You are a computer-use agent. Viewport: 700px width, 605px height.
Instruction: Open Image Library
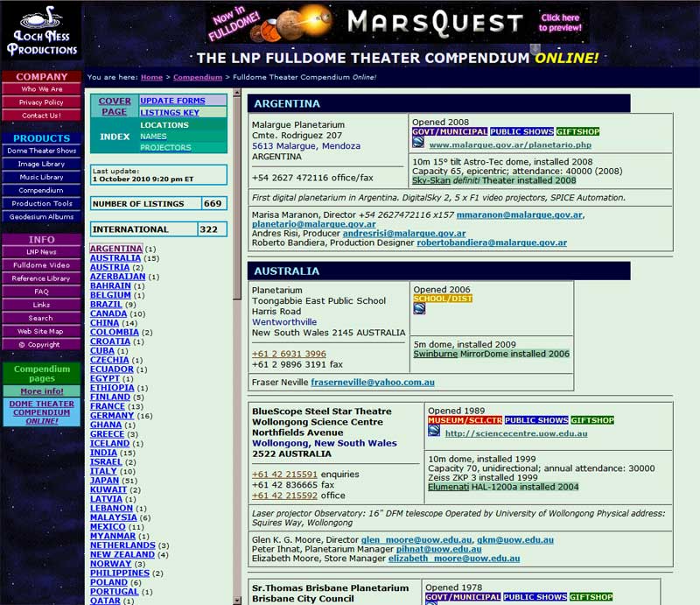coord(41,164)
